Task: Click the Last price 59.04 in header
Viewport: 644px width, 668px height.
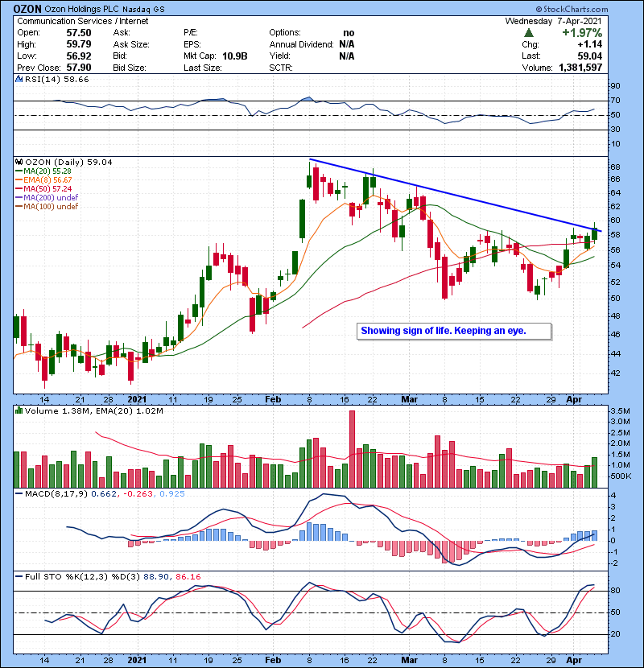Action: [590, 56]
